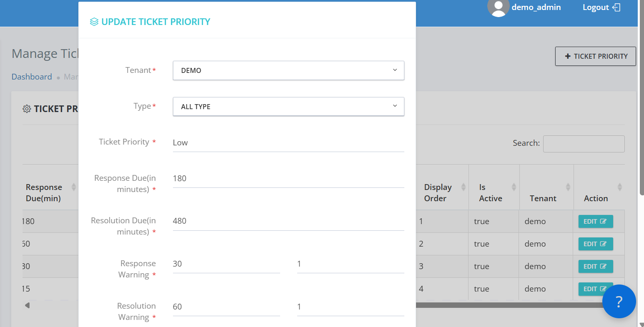The image size is (644, 327).
Task: Click EDIT button for display order 1
Action: coord(596,221)
